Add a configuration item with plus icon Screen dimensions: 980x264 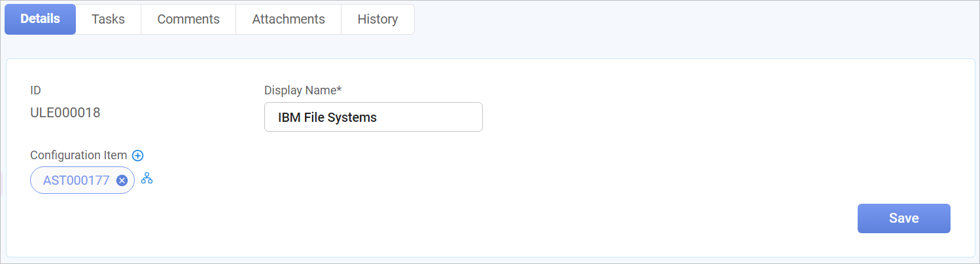pos(138,155)
